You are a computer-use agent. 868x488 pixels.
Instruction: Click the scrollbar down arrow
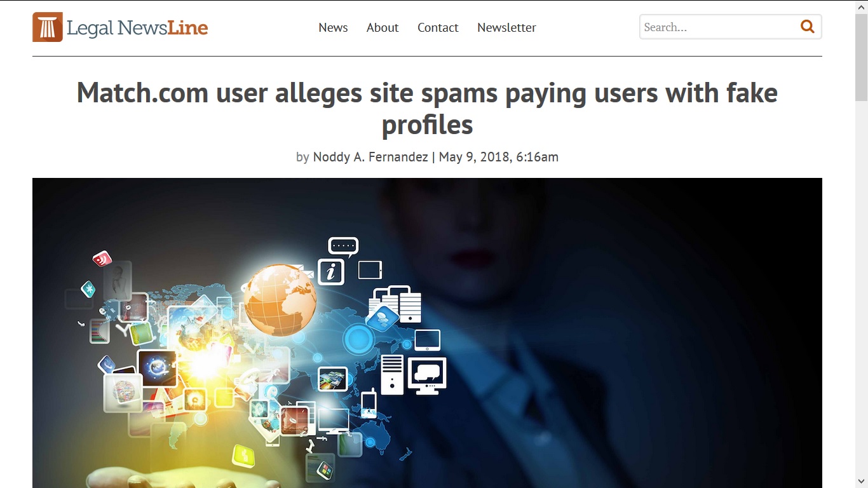pyautogui.click(x=862, y=482)
